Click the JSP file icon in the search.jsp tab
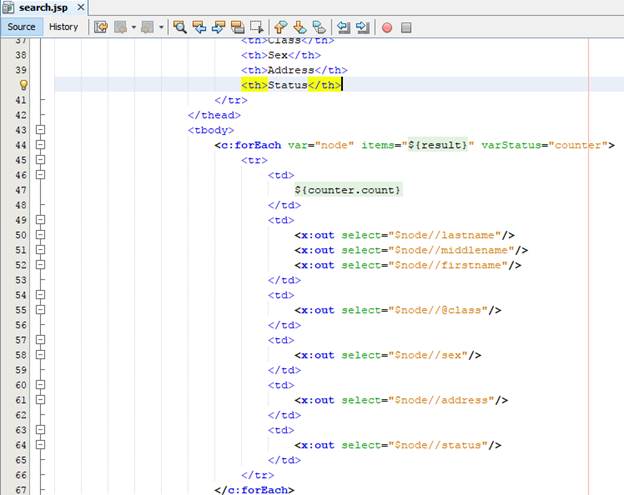The image size is (624, 495). coord(8,7)
